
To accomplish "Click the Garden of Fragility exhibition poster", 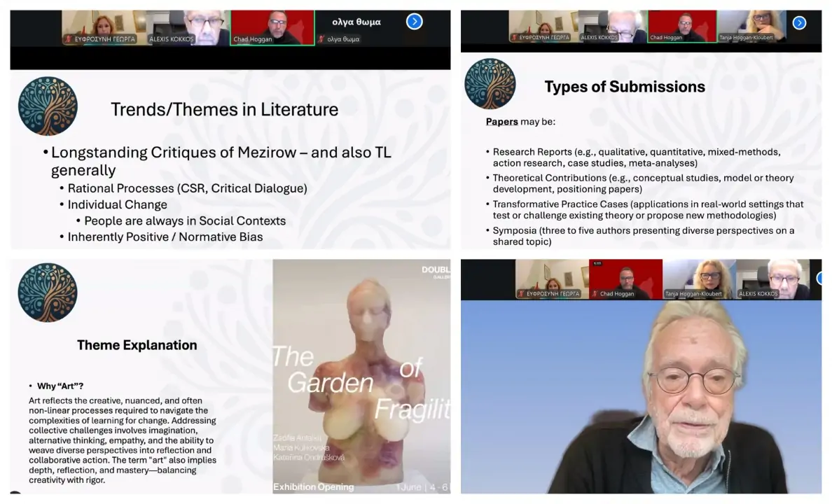I will tap(361, 376).
